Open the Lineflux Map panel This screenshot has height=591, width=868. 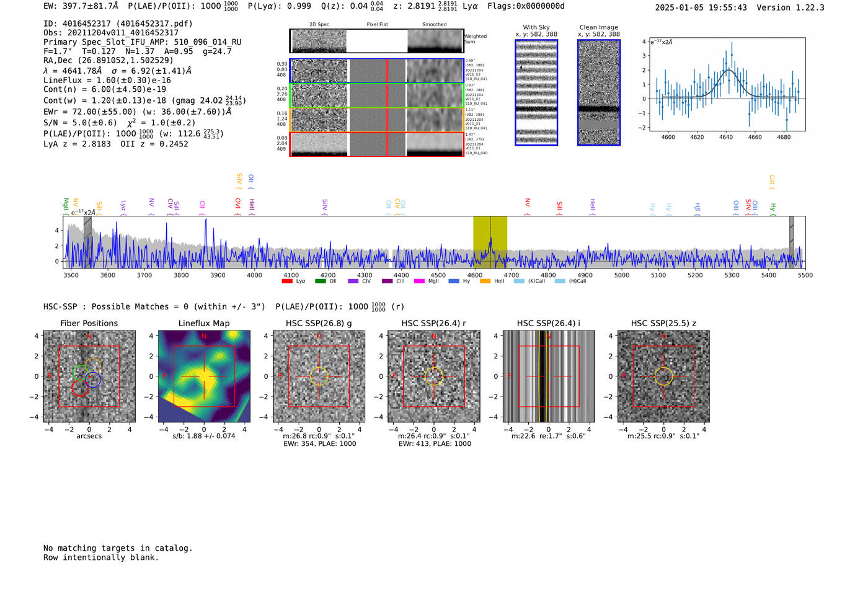[204, 376]
